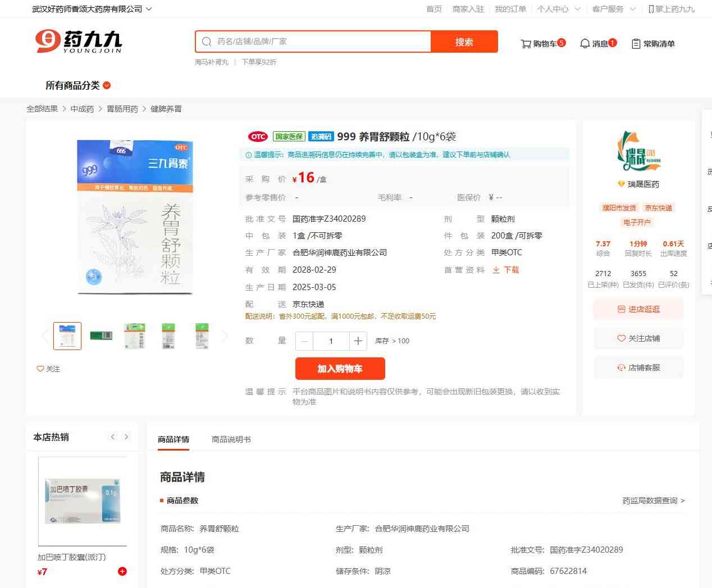The height and width of the screenshot is (588, 712).
Task: Toggle 关注店铺 follow store
Action: click(x=638, y=338)
